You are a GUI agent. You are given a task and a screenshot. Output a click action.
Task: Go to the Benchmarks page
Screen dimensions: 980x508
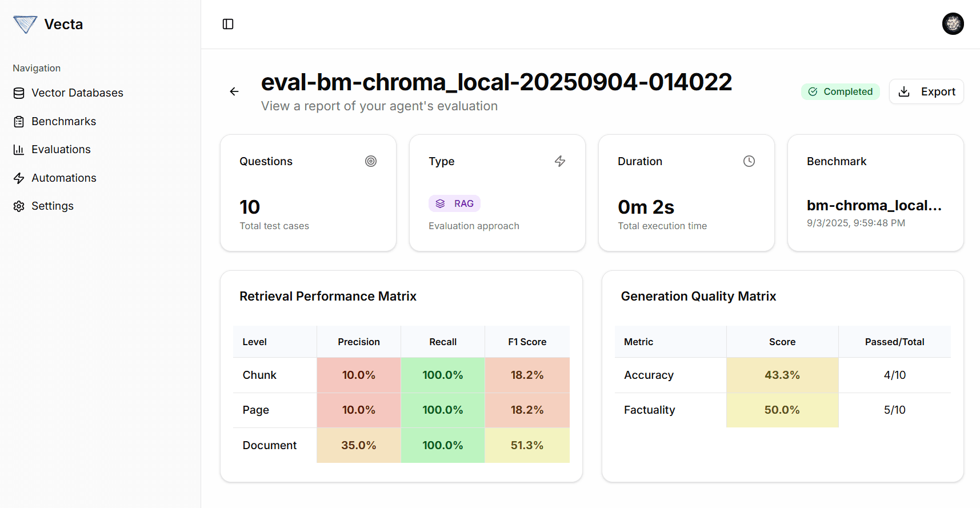pyautogui.click(x=63, y=121)
